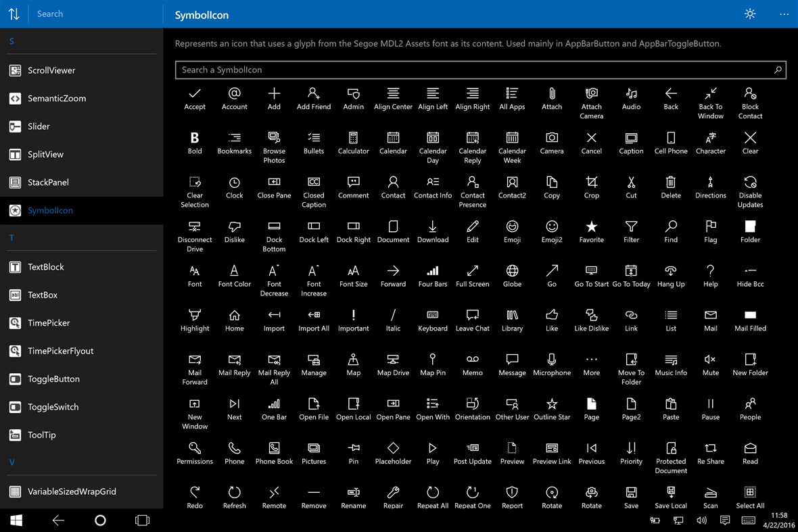Toggle the light theme with the sun icon
The height and width of the screenshot is (532, 798).
749,13
